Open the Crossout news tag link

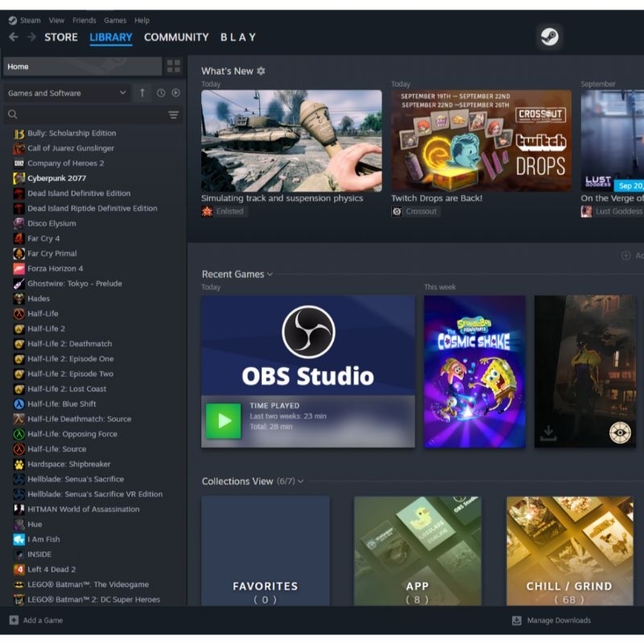click(x=421, y=212)
